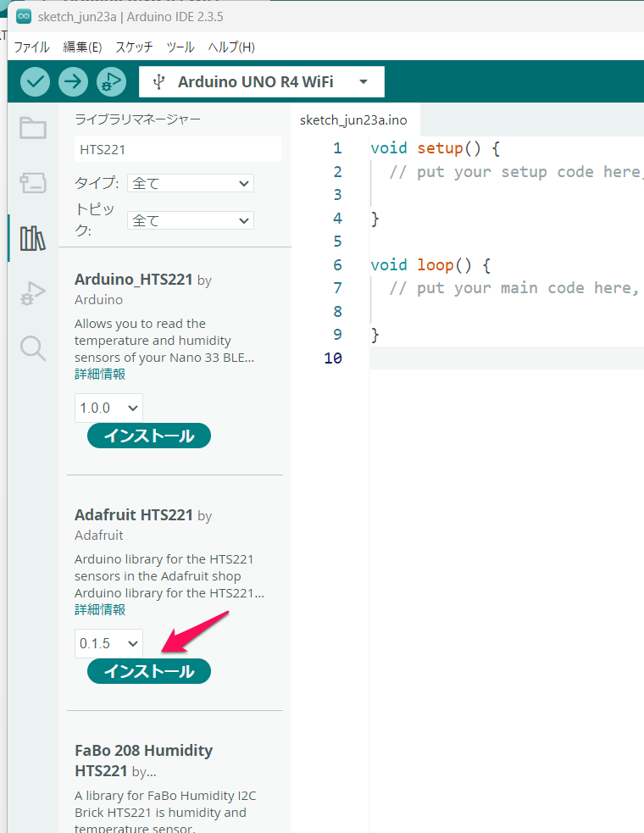Install the Arduino_HTS221 library
The image size is (644, 833).
click(149, 436)
